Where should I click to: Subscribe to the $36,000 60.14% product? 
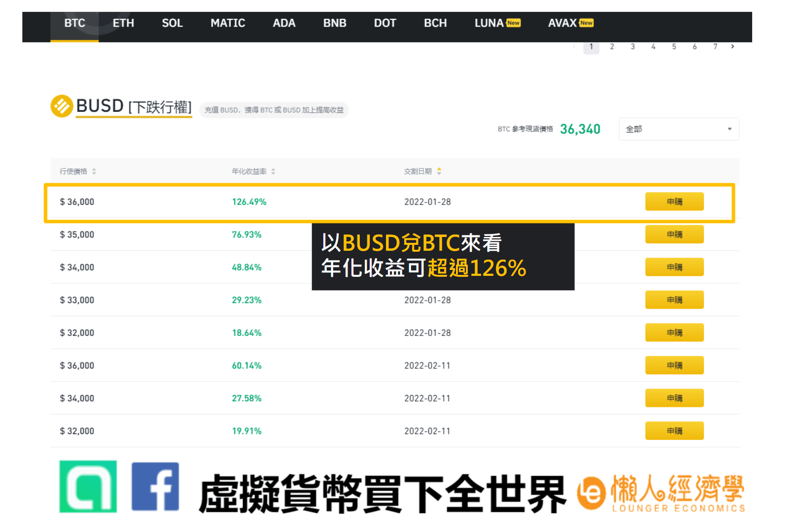[x=674, y=365]
